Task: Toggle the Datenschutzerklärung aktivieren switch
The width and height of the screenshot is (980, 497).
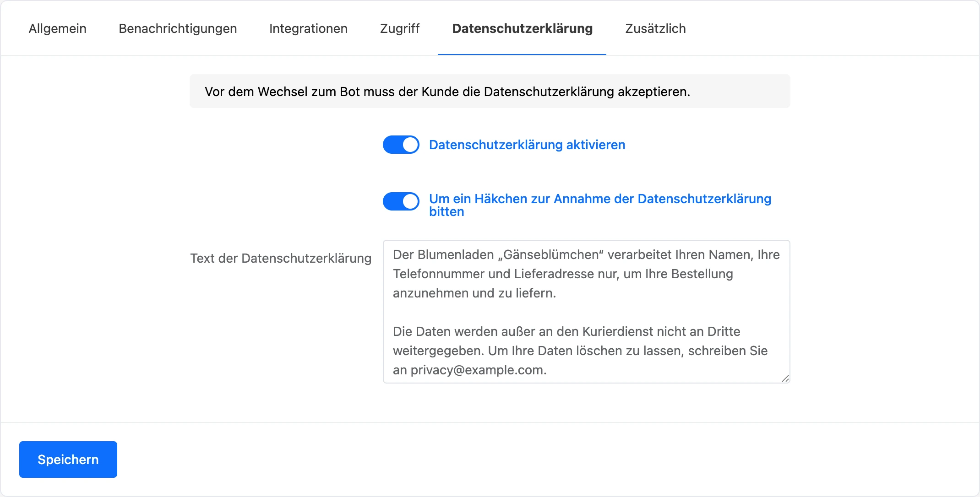Action: 401,145
